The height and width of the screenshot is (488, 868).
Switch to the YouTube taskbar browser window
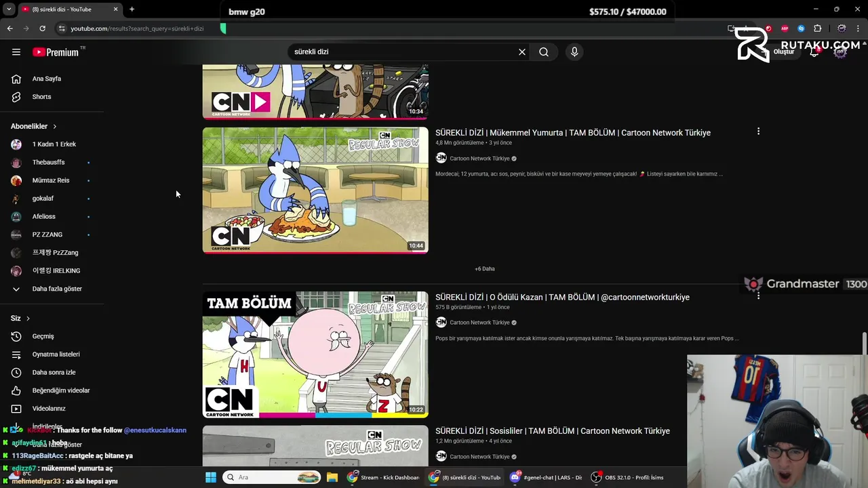pyautogui.click(x=465, y=477)
